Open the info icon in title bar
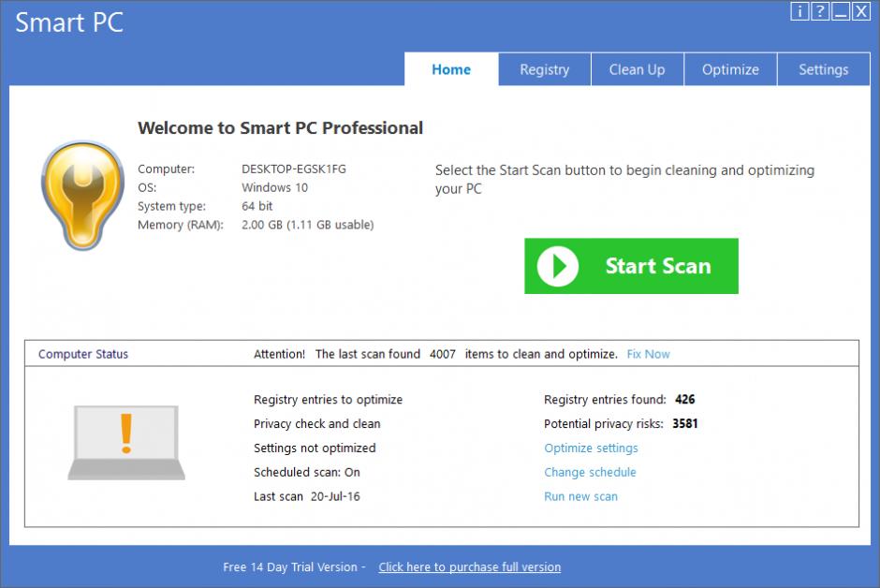 [799, 11]
